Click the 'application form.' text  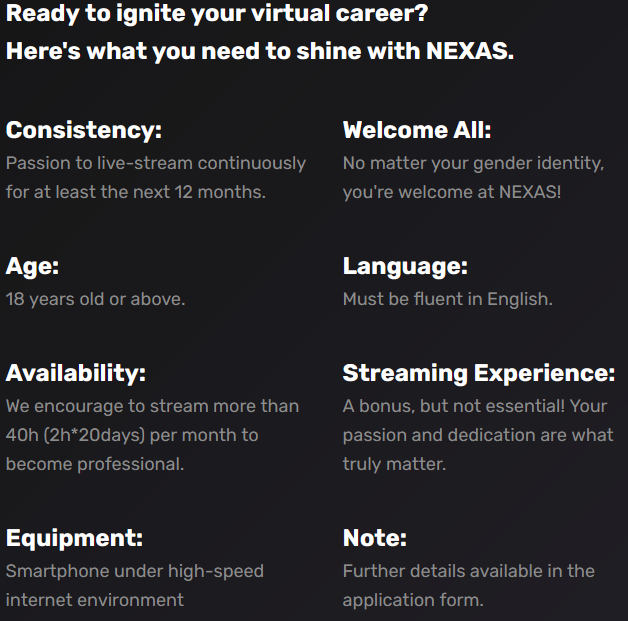click(x=413, y=601)
